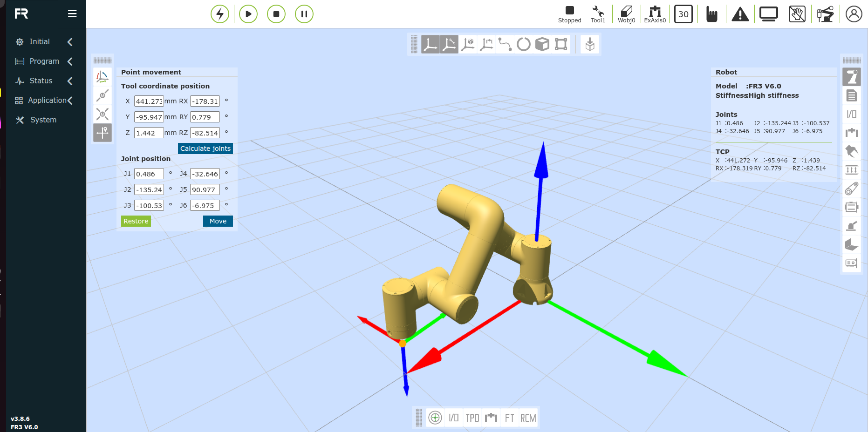Show the trajectory path curve icon

pyautogui.click(x=505, y=44)
